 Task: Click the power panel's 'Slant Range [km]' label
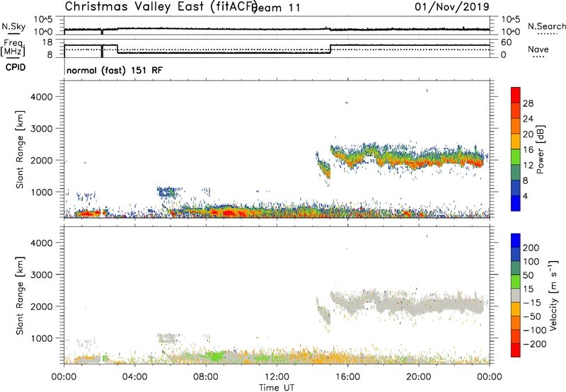click(20, 149)
